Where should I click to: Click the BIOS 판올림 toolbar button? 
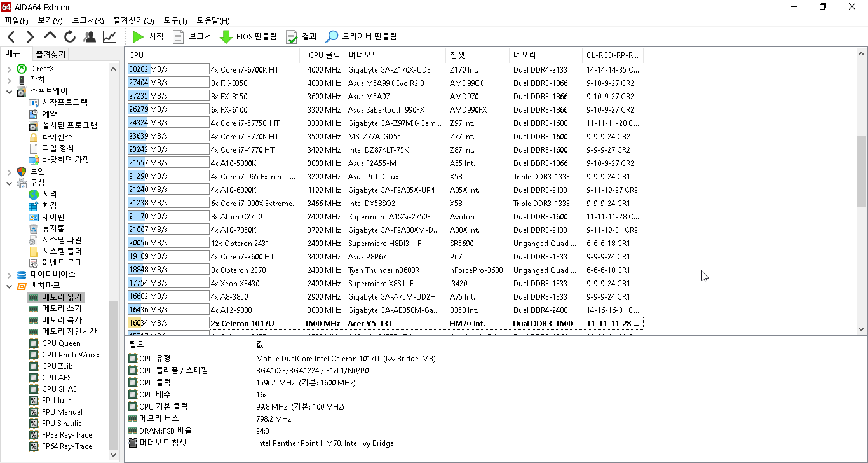248,37
